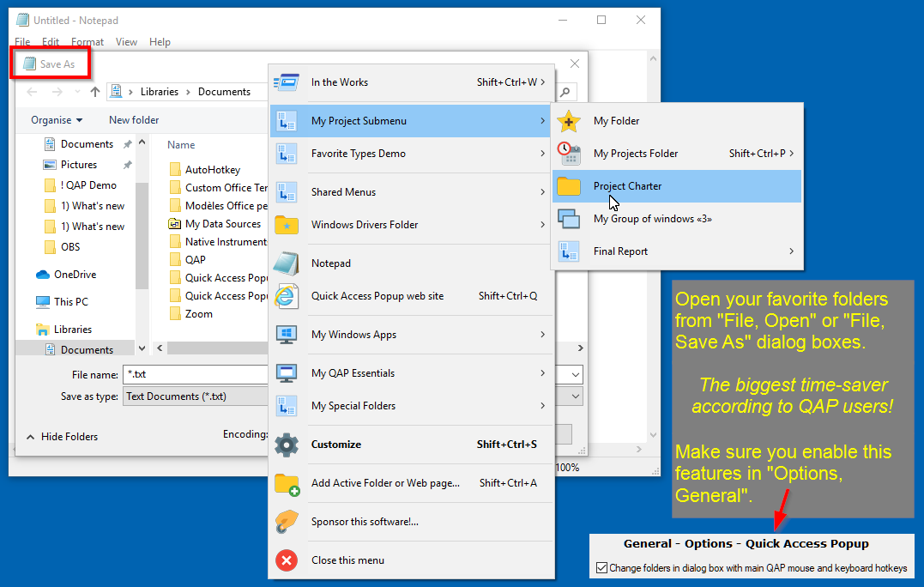924x587 pixels.
Task: Choose Quick Access Popup web site entry
Action: pos(412,296)
